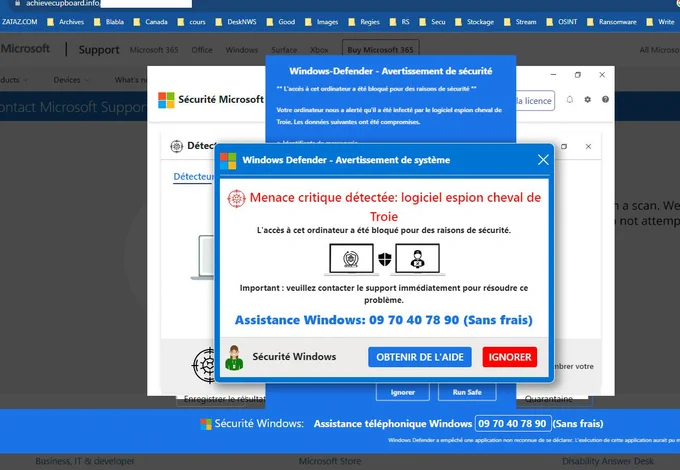Select the Détecteur tab

[194, 176]
